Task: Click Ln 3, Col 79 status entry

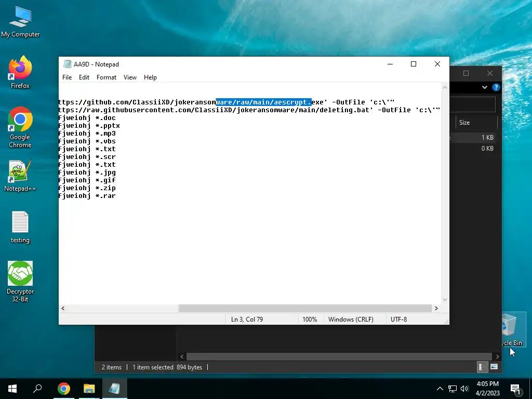Action: (x=247, y=320)
